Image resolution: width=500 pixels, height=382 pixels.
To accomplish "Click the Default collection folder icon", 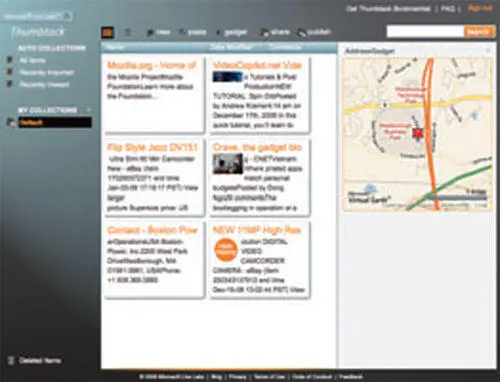I will point(11,123).
